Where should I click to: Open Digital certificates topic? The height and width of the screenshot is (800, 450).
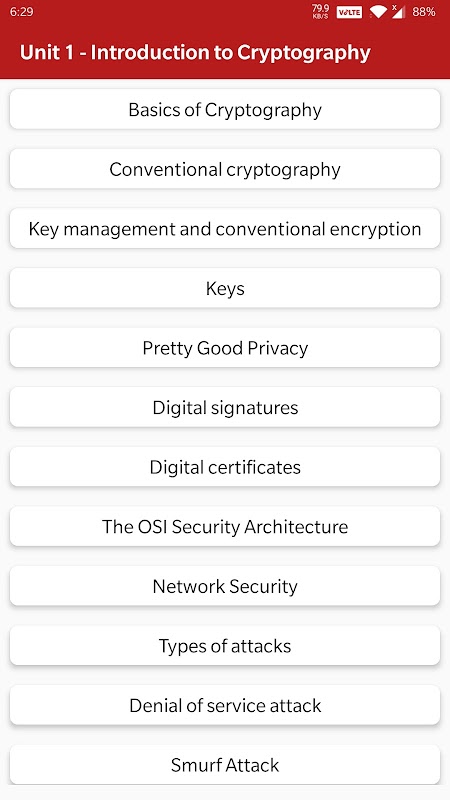[225, 467]
